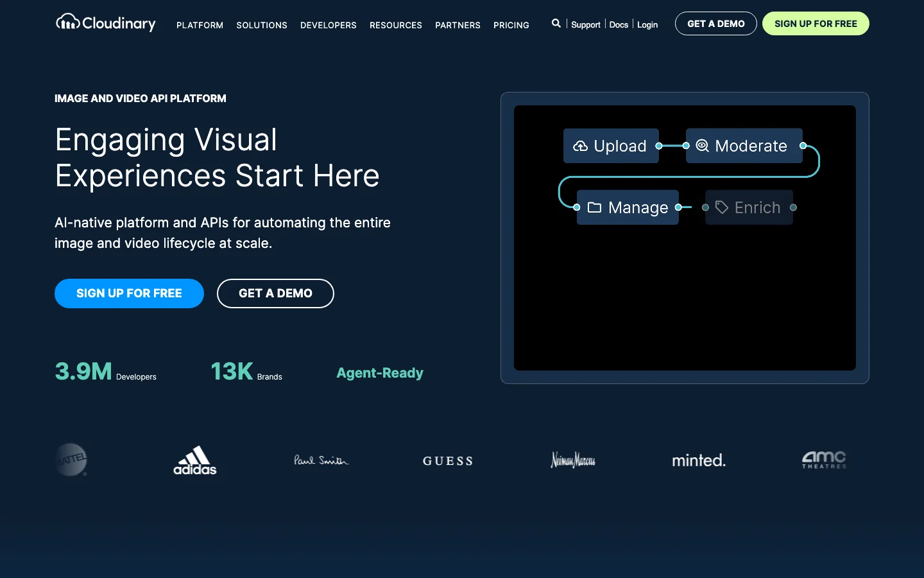Image resolution: width=924 pixels, height=578 pixels.
Task: Click the Adidas logo
Action: (x=195, y=460)
